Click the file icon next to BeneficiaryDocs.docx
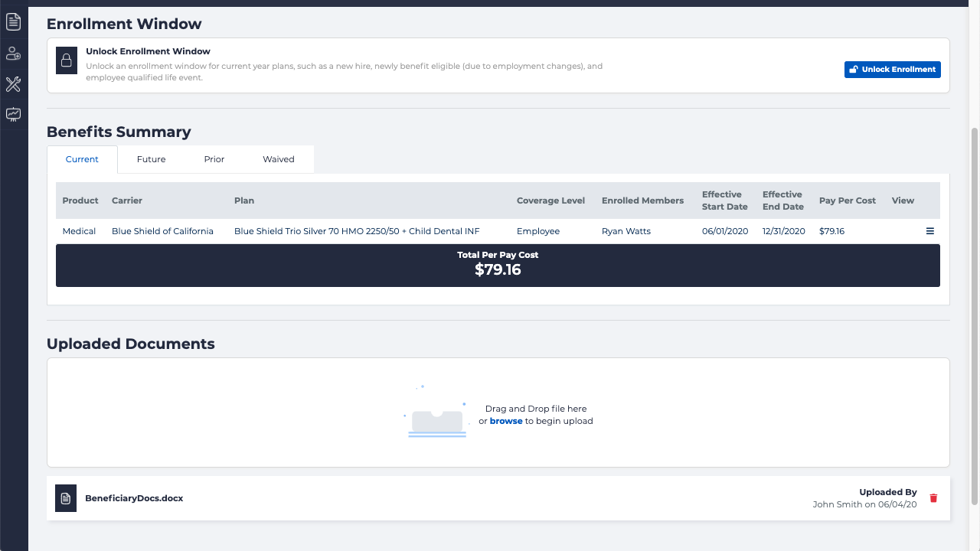Image resolution: width=980 pixels, height=551 pixels. click(x=65, y=497)
